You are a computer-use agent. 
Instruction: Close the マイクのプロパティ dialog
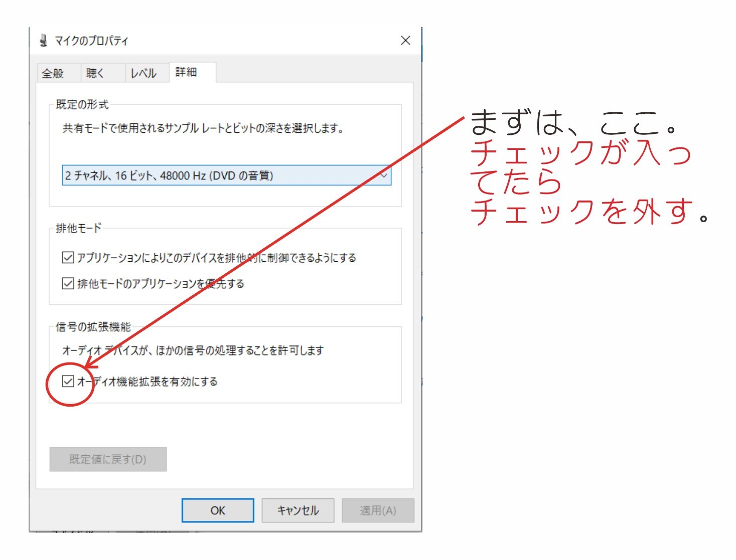(405, 41)
